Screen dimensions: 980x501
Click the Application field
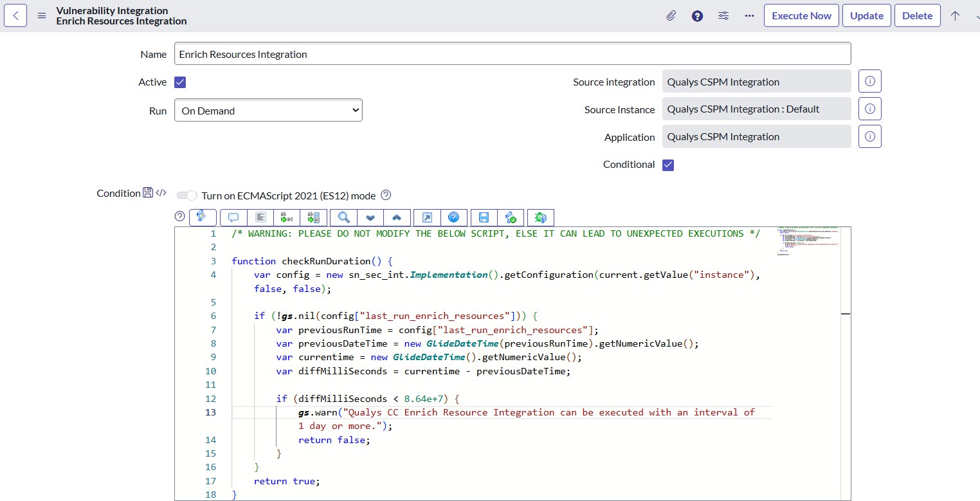click(757, 136)
